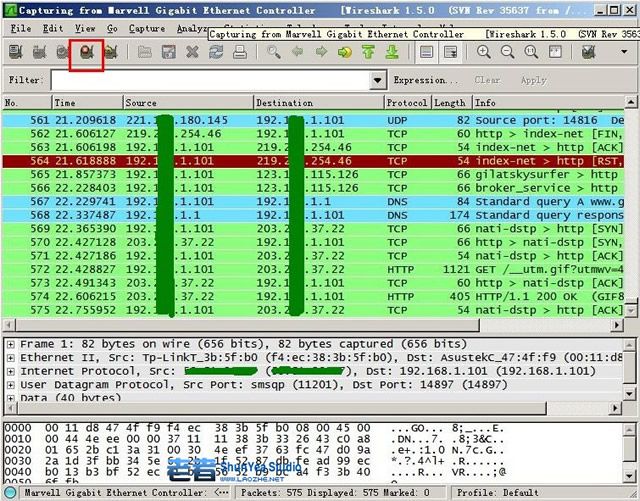Expand the Ethernet II tree node
The image size is (640, 501).
(x=11, y=358)
